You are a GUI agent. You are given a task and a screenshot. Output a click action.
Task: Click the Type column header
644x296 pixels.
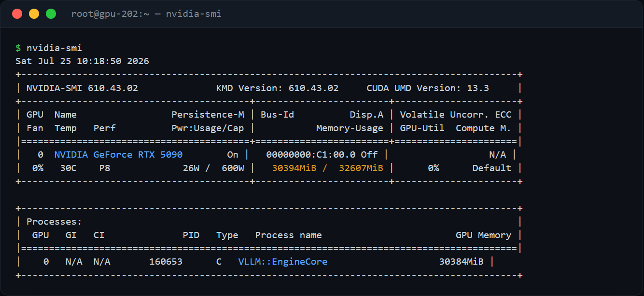coord(227,235)
